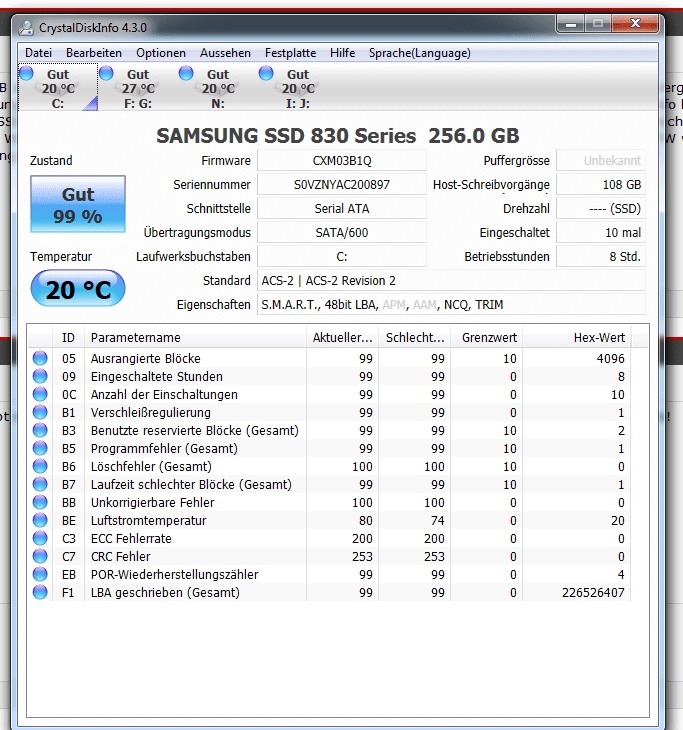Click the hex value 4096

click(610, 358)
